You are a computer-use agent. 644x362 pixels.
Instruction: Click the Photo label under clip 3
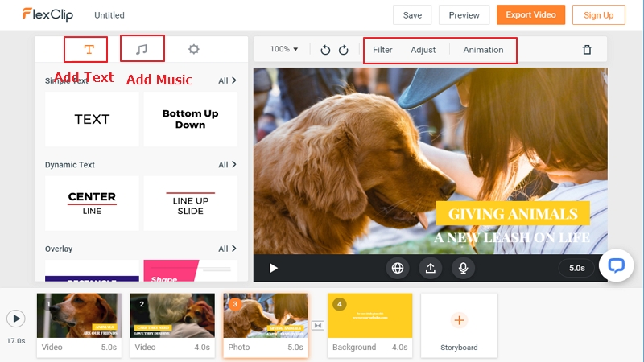point(239,347)
